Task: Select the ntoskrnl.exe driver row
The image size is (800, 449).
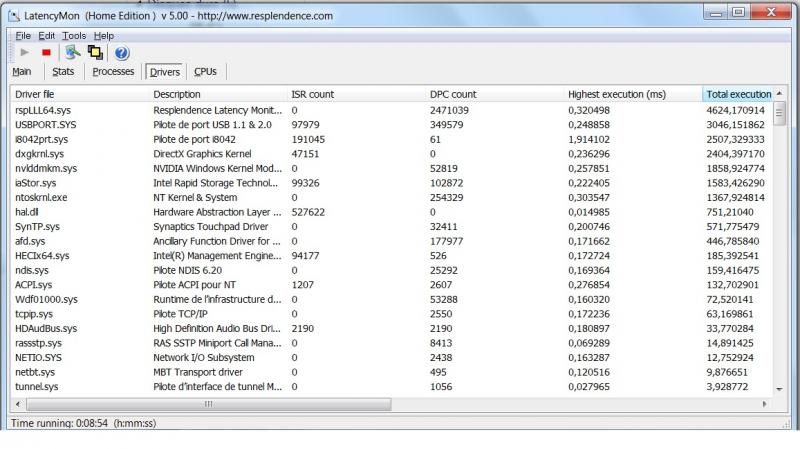Action: tap(392, 197)
